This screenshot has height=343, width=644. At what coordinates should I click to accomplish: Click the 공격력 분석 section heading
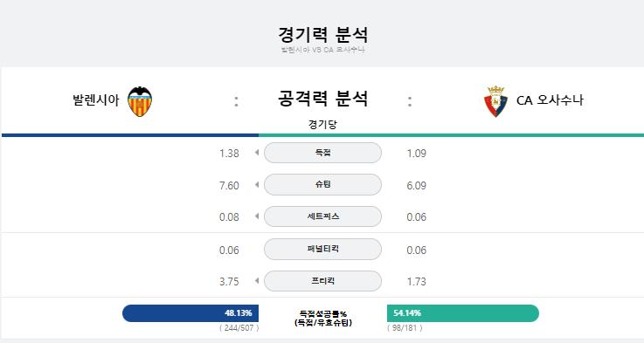[322, 99]
